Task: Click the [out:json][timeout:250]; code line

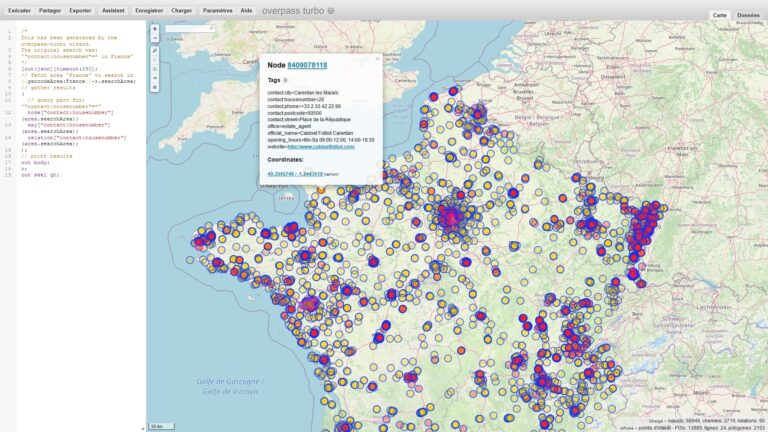Action: pos(59,69)
